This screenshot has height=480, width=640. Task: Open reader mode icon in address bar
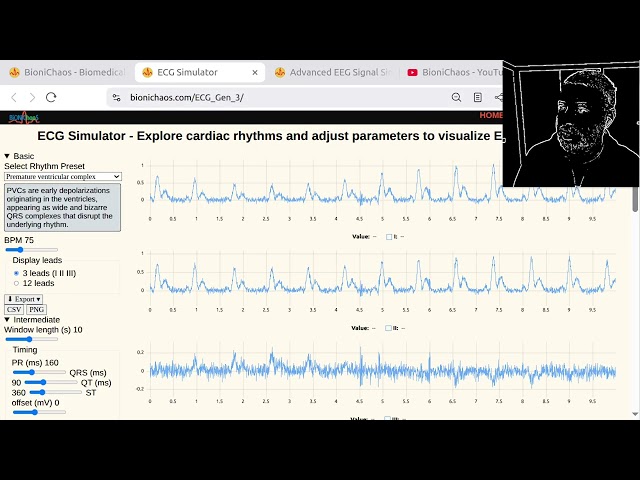478,97
